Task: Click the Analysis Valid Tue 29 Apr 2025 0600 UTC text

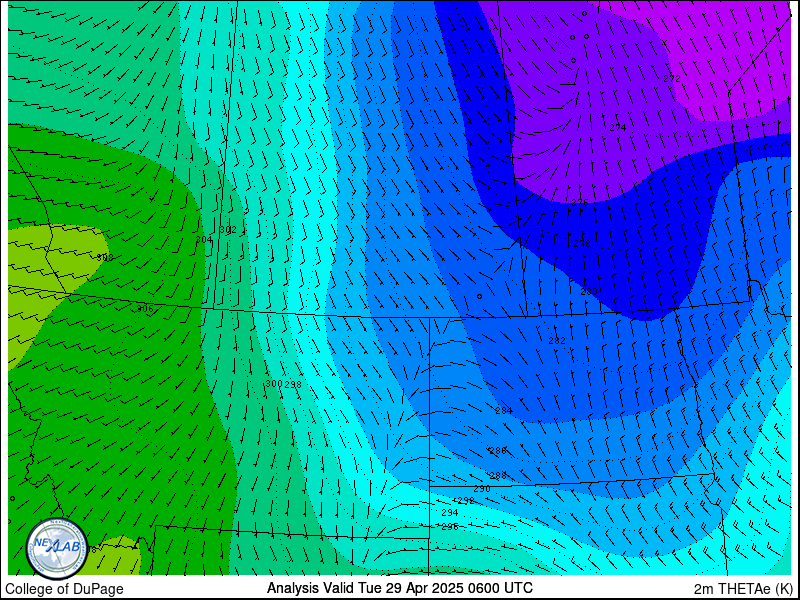Action: [x=400, y=587]
